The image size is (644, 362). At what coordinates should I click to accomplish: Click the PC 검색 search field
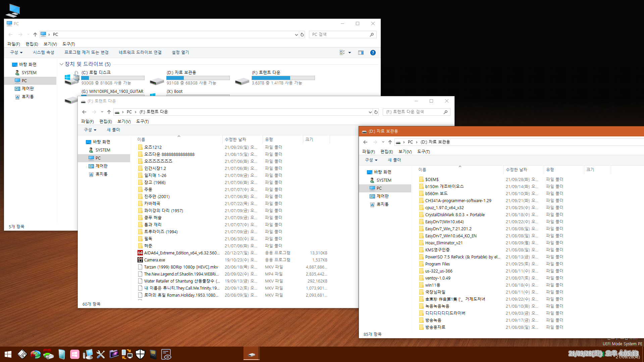(342, 35)
